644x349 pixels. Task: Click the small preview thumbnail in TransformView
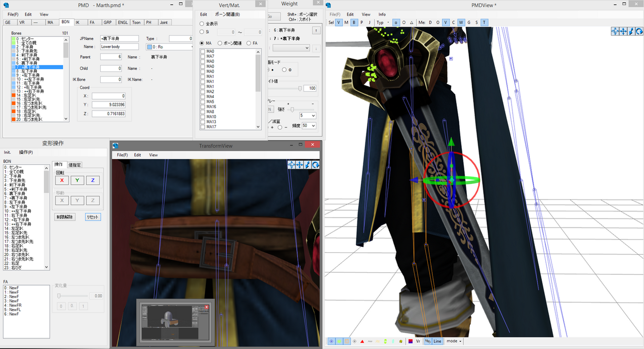click(176, 322)
